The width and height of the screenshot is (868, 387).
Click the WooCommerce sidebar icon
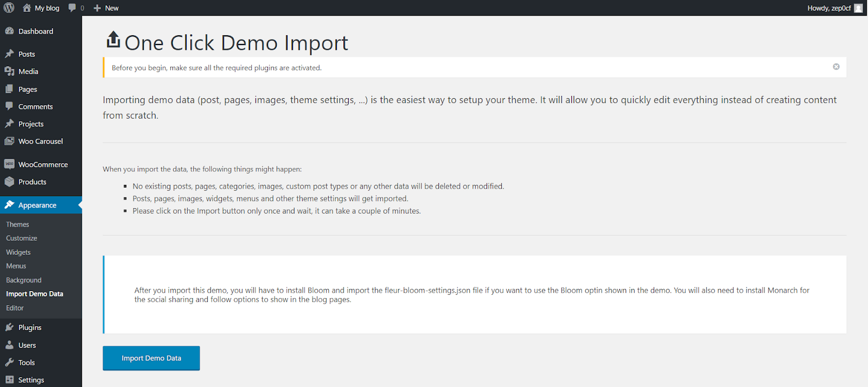click(x=9, y=164)
